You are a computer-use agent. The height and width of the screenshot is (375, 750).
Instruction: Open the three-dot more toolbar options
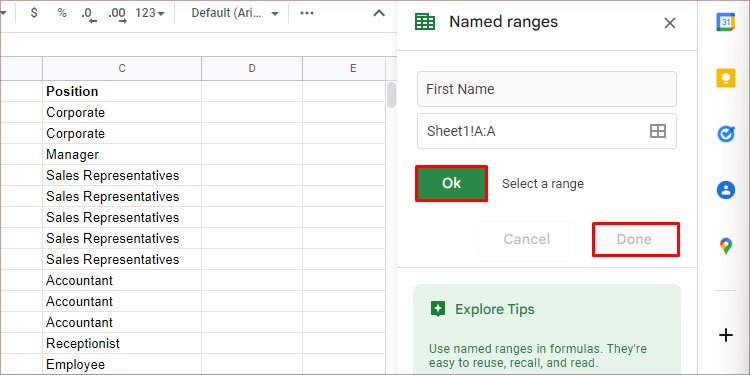pyautogui.click(x=307, y=13)
